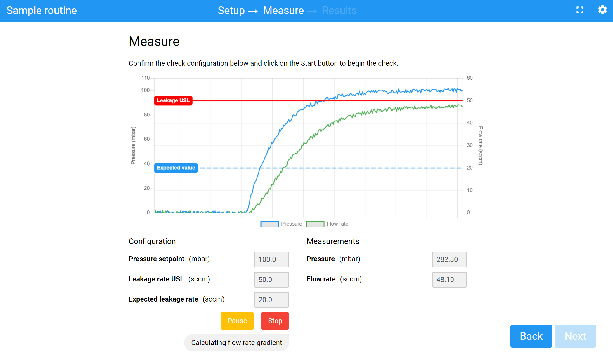Image resolution: width=613 pixels, height=364 pixels.
Task: Click the Pressure setpoint field
Action: coord(271,259)
